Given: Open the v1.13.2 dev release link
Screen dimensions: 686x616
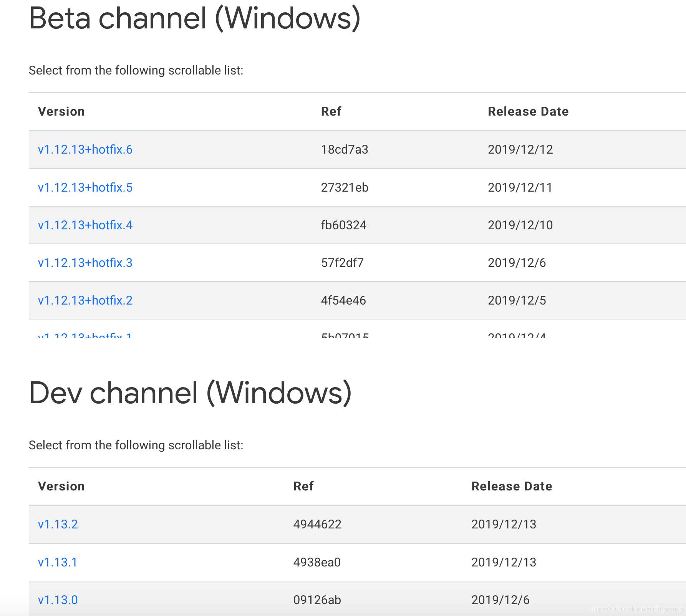Looking at the screenshot, I should coord(58,524).
